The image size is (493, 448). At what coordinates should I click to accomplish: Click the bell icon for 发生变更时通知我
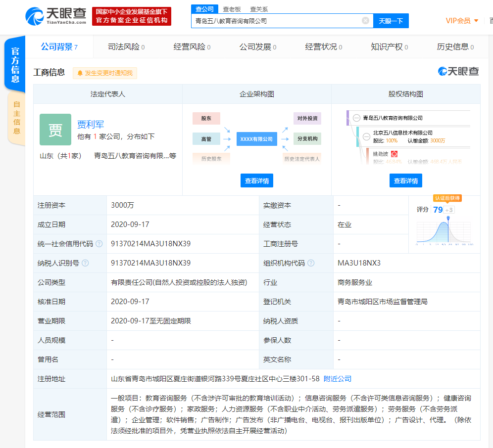tap(80, 73)
